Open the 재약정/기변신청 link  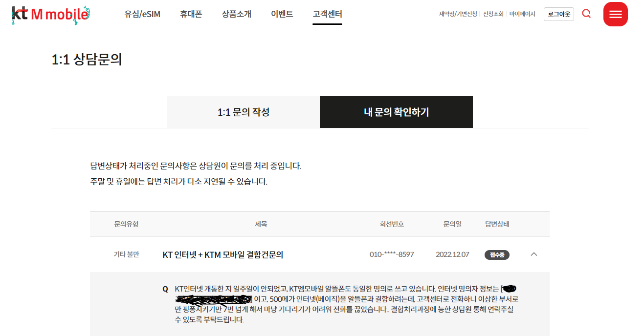point(458,14)
